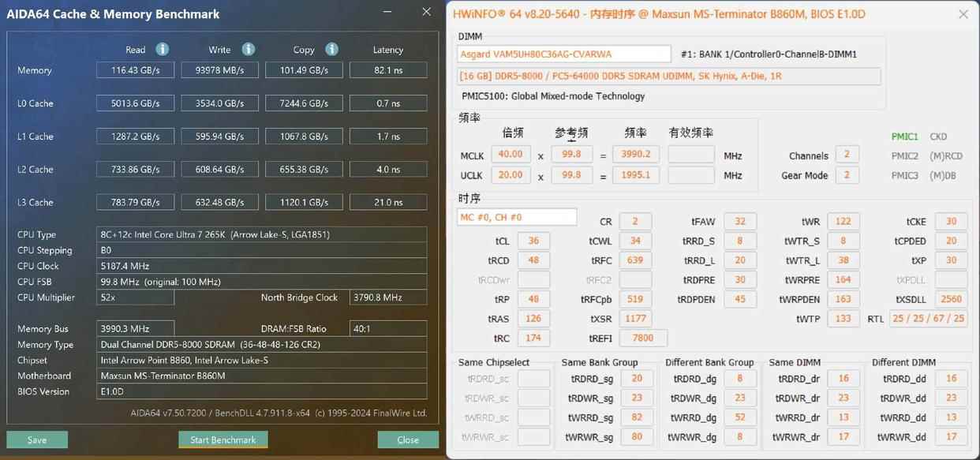Click the Memory Read value 116.43 GB/s
Screen dimensions: 980x460
[135, 70]
